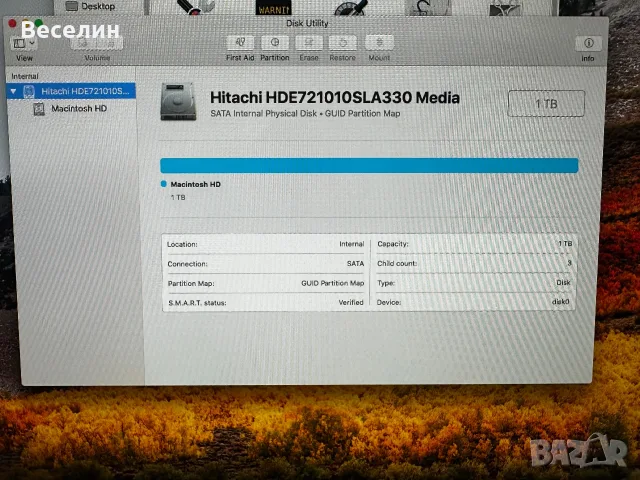Click the 1 TB capacity box

click(546, 104)
